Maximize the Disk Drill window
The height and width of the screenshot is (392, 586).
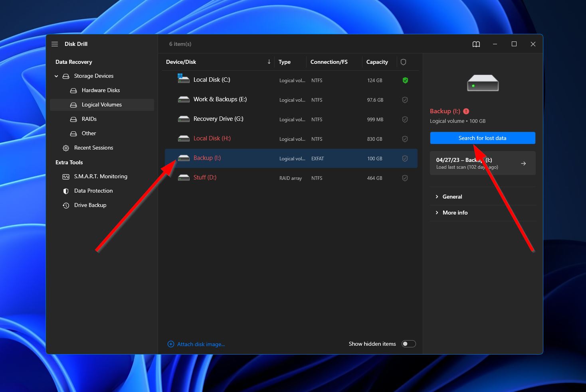514,44
